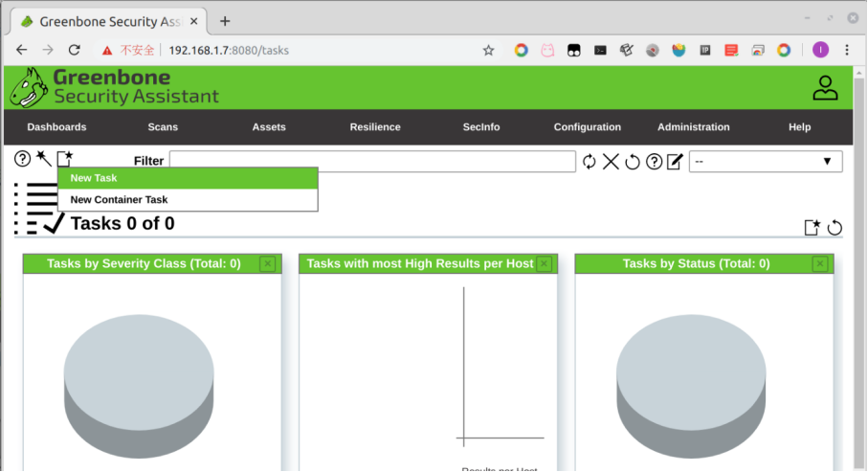Close the Tasks by Status chart
Screen dimensions: 868x472
tap(820, 263)
